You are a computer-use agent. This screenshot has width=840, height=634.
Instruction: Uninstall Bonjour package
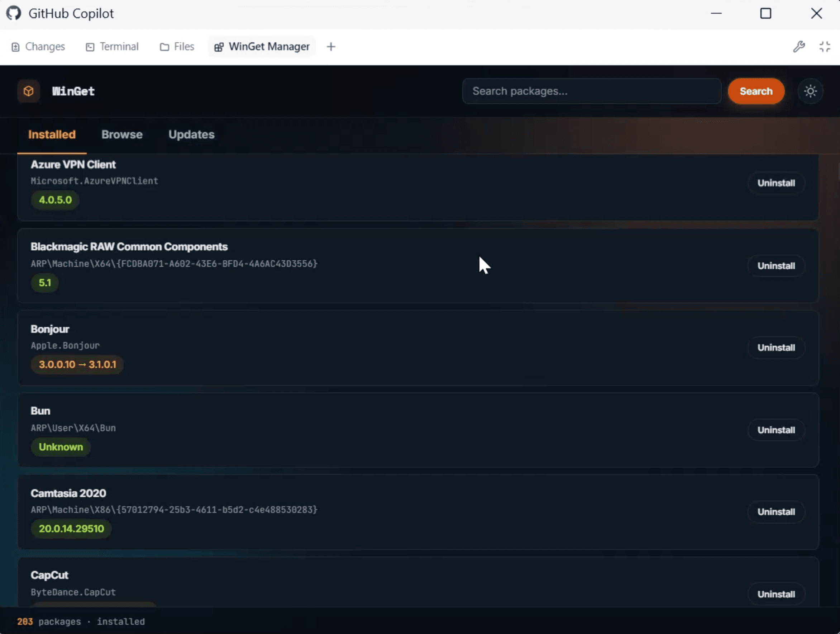pos(776,347)
